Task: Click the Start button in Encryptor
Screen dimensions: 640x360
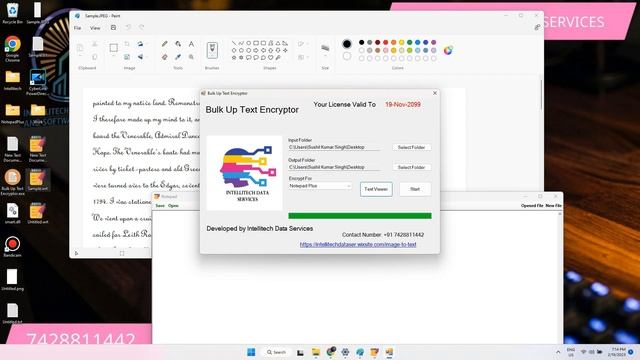Action: click(x=415, y=189)
